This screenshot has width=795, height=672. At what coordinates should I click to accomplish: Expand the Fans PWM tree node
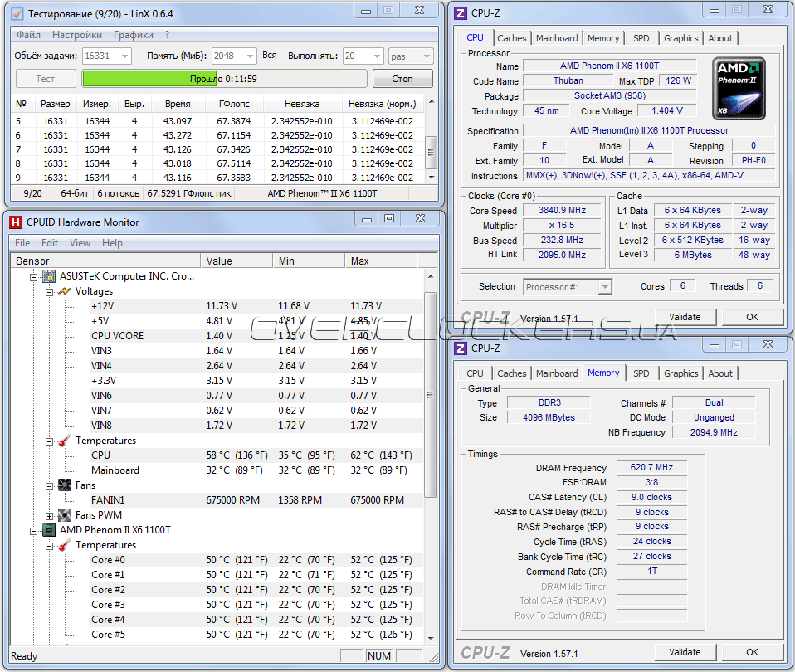[x=49, y=515]
